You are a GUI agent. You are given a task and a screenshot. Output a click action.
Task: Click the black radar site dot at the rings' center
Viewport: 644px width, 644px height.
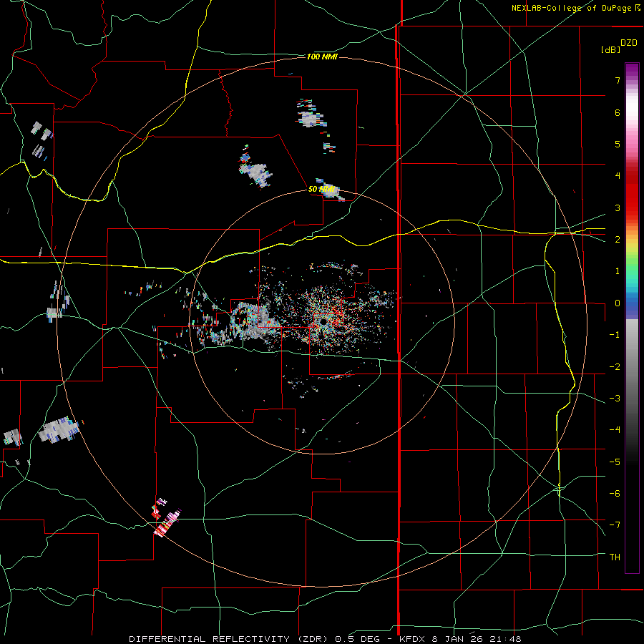click(x=323, y=323)
